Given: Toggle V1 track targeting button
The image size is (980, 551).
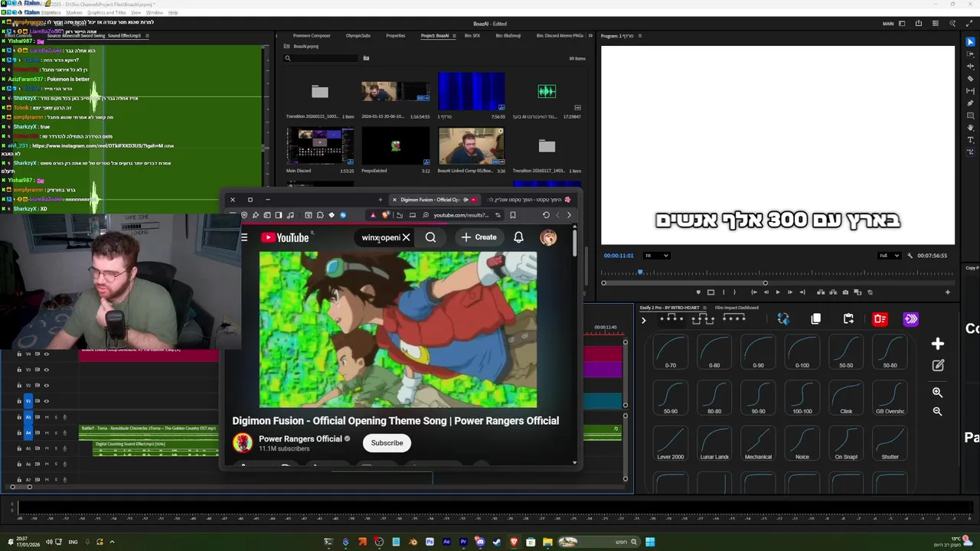Looking at the screenshot, I should [x=28, y=401].
